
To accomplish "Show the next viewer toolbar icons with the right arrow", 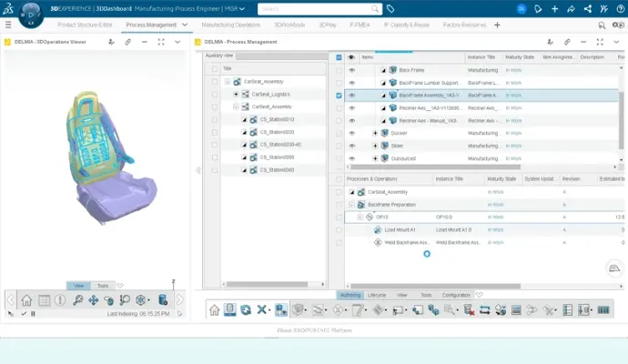I will point(180,300).
